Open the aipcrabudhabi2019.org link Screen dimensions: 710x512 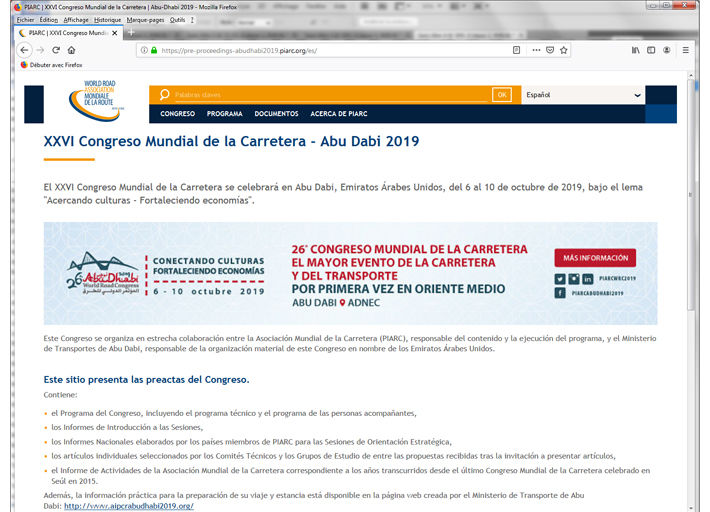tap(129, 506)
